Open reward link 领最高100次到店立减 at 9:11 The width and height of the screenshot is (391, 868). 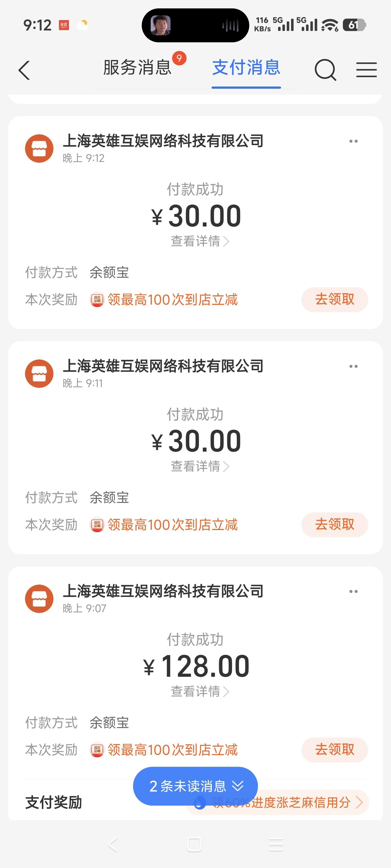pos(172,525)
